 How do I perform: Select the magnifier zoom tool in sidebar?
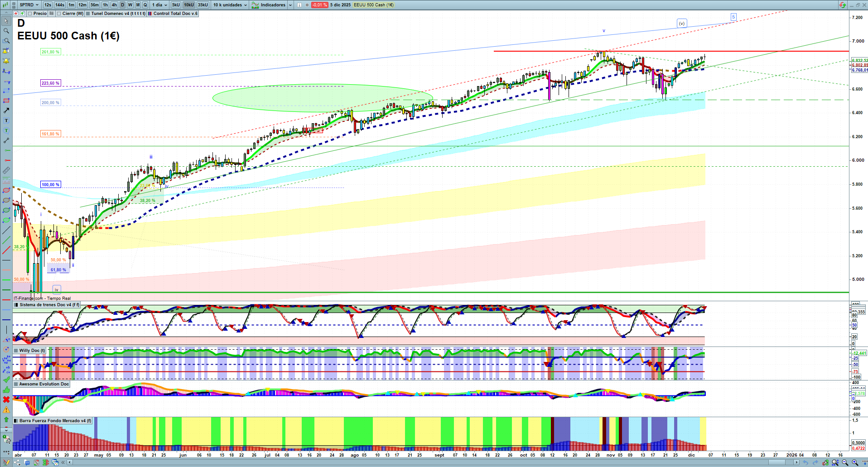coord(6,31)
